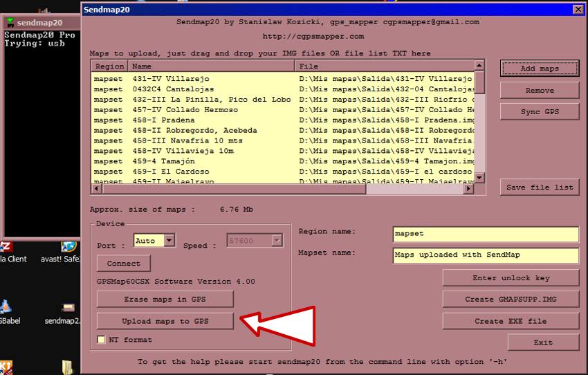
Task: Click the sendmap20 console title bar
Action: pyautogui.click(x=42, y=23)
